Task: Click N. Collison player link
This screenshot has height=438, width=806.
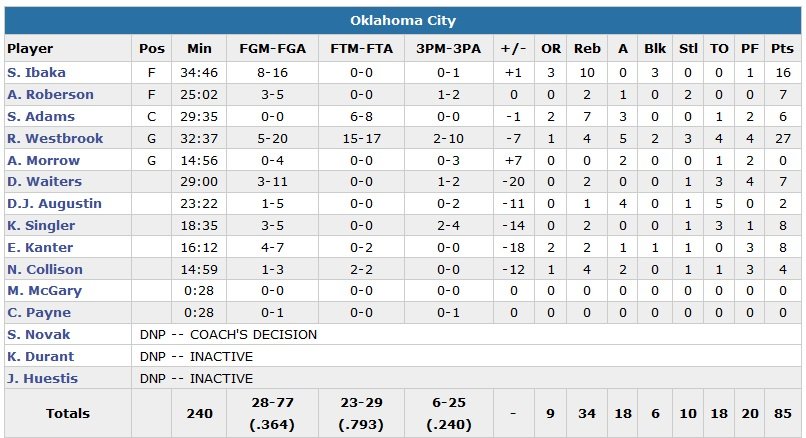Action: [43, 269]
